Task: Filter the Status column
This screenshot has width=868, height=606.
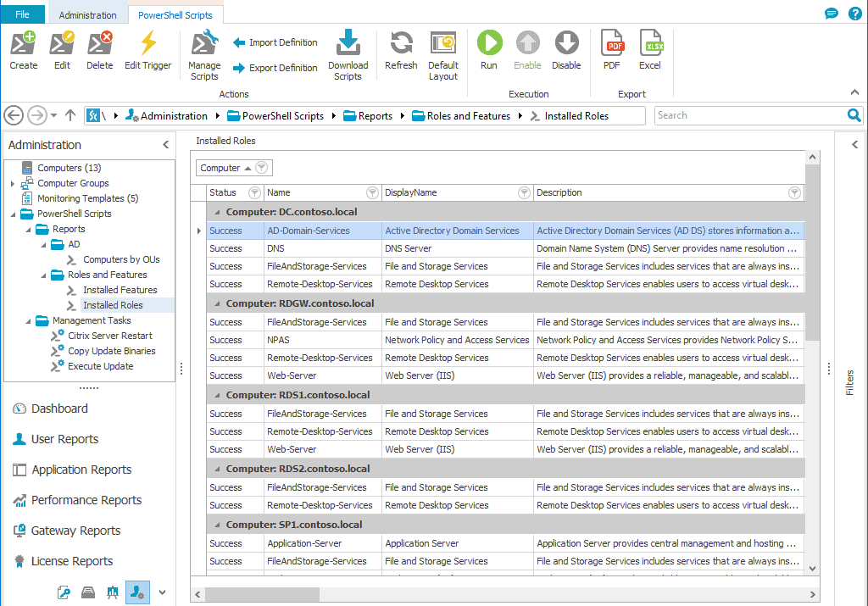Action: (x=254, y=192)
